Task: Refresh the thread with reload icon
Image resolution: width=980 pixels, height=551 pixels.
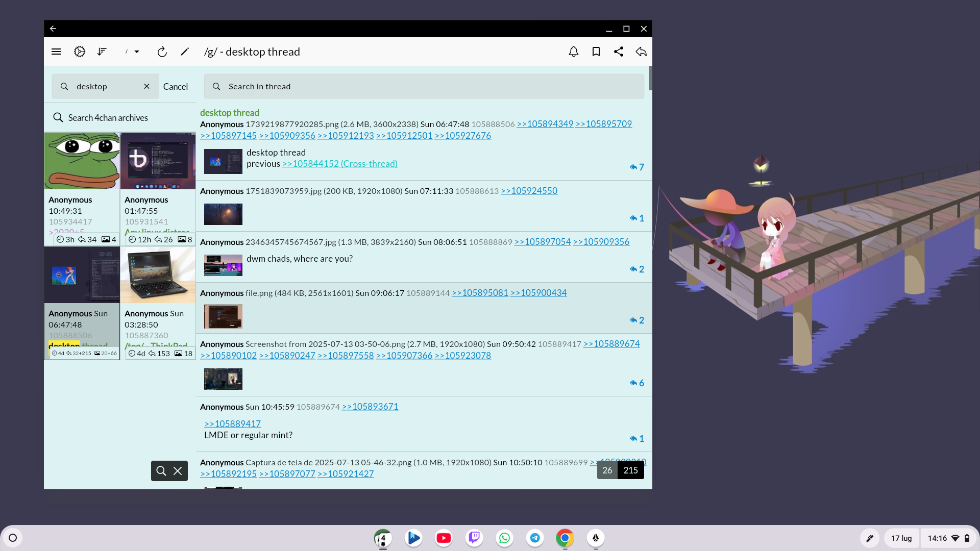Action: [x=162, y=52]
